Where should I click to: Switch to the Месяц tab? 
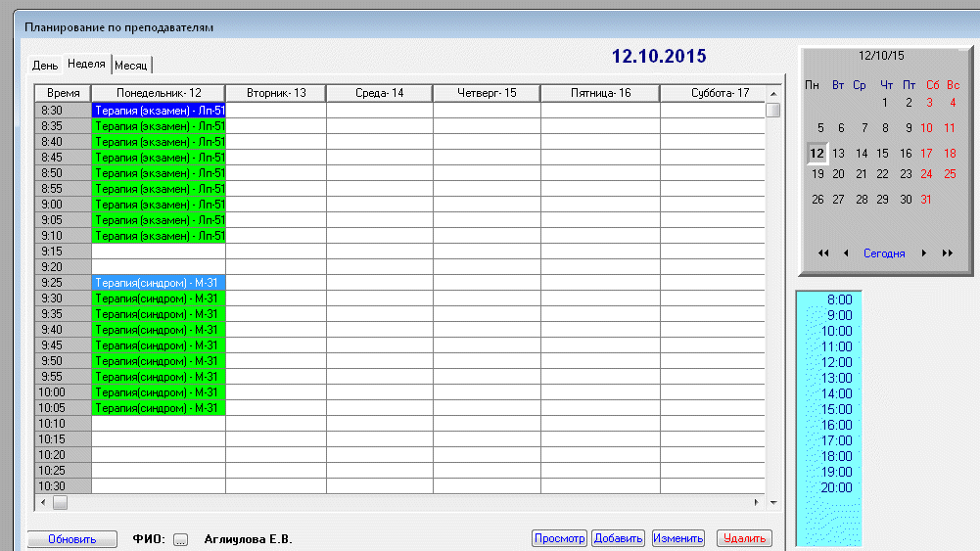(131, 66)
